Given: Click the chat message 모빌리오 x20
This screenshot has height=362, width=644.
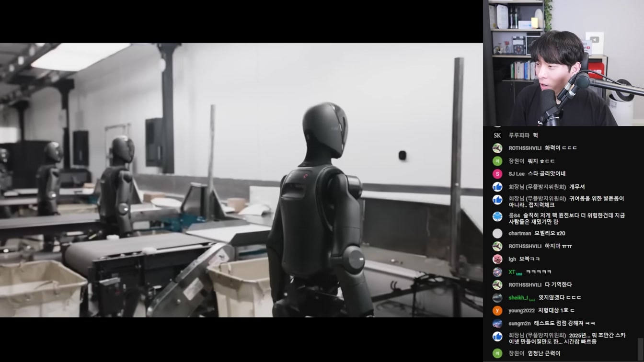Looking at the screenshot, I should click(550, 233).
